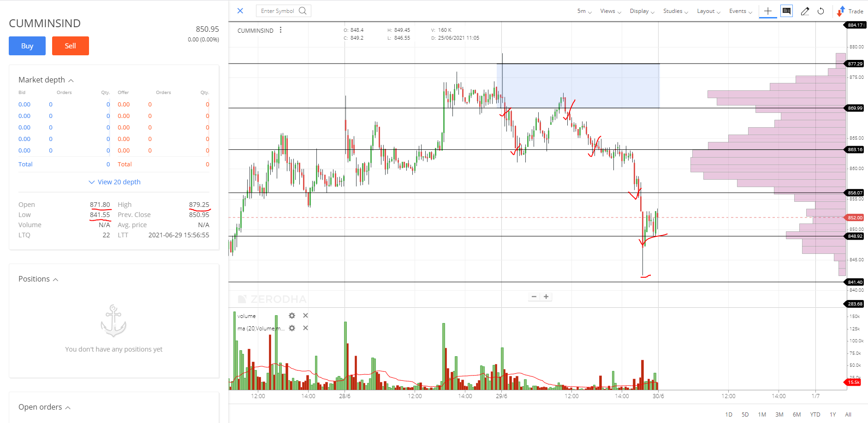868x423 pixels.
Task: Collapse the Positions section
Action: 56,279
